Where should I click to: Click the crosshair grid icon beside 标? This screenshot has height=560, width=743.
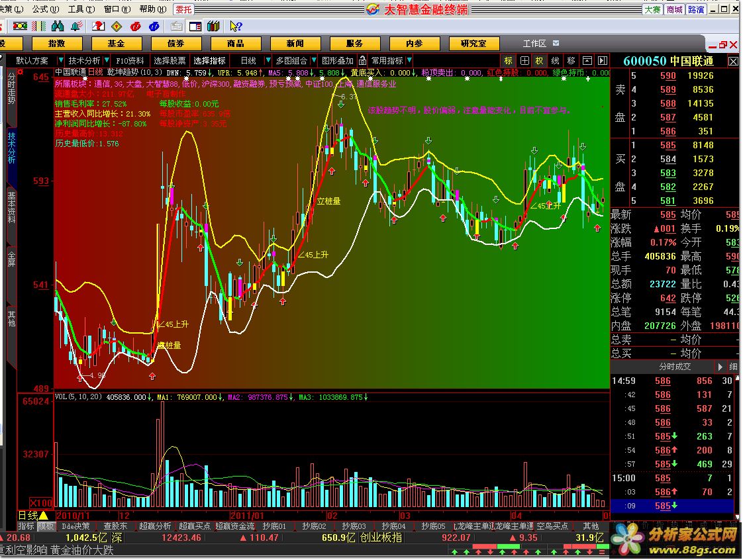click(524, 61)
